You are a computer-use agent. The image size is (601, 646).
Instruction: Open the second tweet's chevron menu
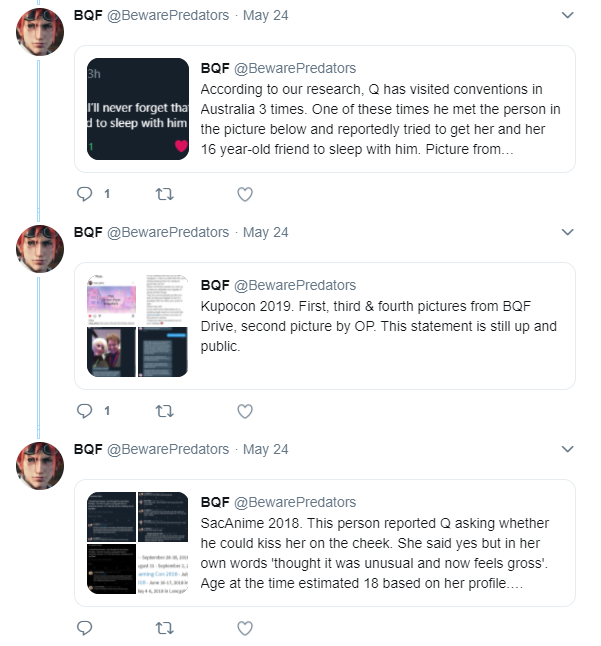click(x=568, y=232)
